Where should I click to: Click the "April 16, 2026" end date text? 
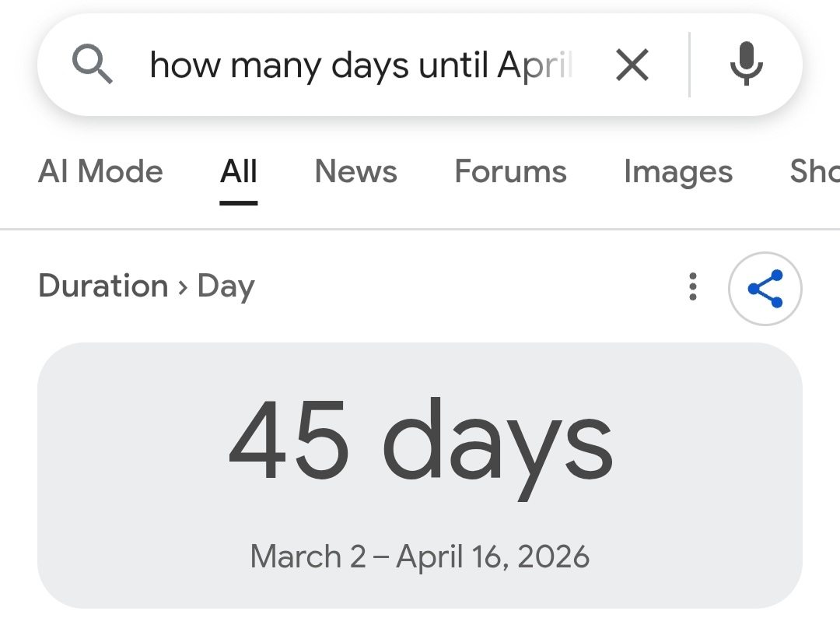pyautogui.click(x=492, y=557)
